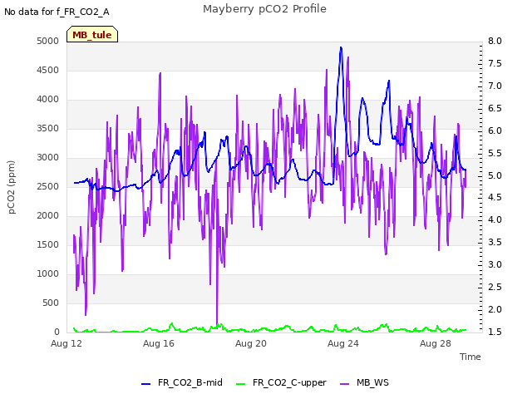
Task: Click the 4500 left axis tick label
Action: pos(48,70)
